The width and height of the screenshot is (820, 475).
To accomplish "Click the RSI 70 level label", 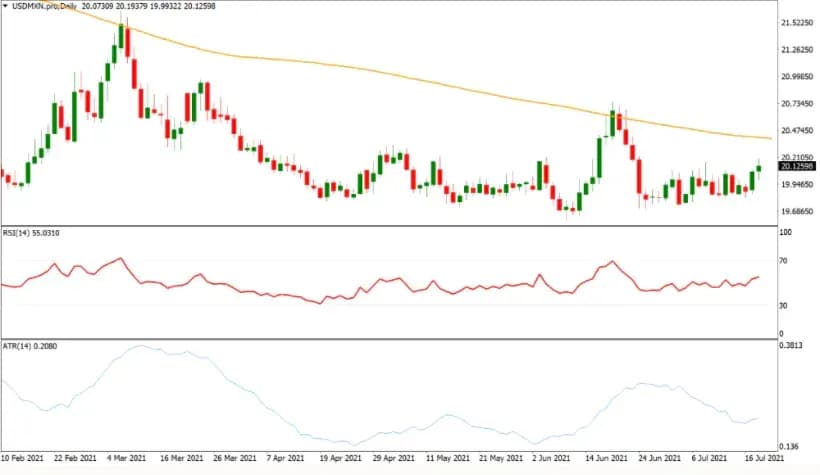I will coord(783,261).
